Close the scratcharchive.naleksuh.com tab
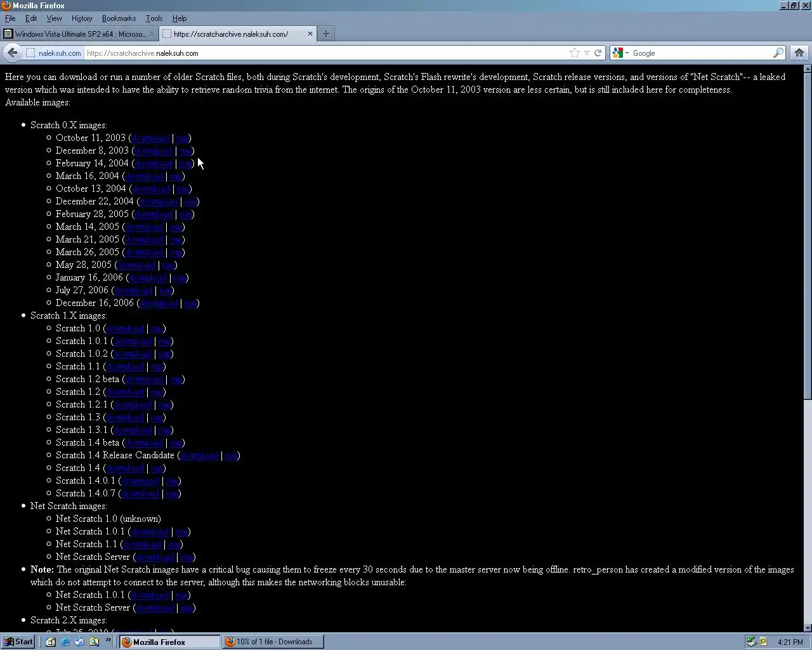This screenshot has width=812, height=650. (310, 34)
